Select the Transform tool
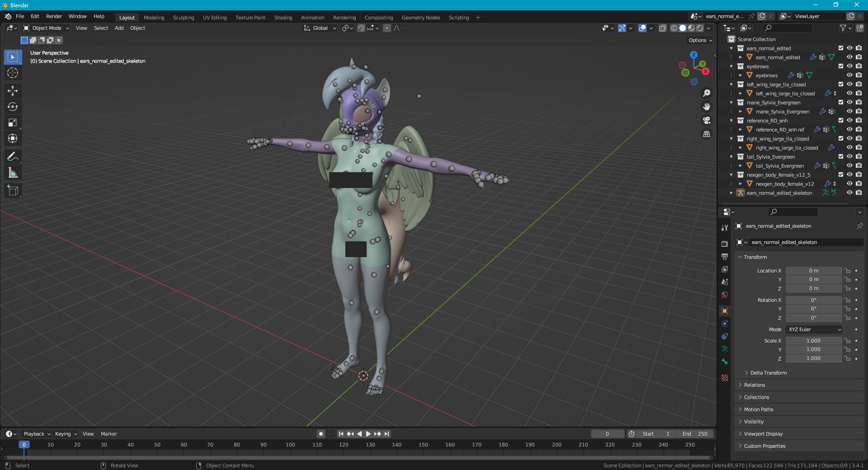 (13, 138)
